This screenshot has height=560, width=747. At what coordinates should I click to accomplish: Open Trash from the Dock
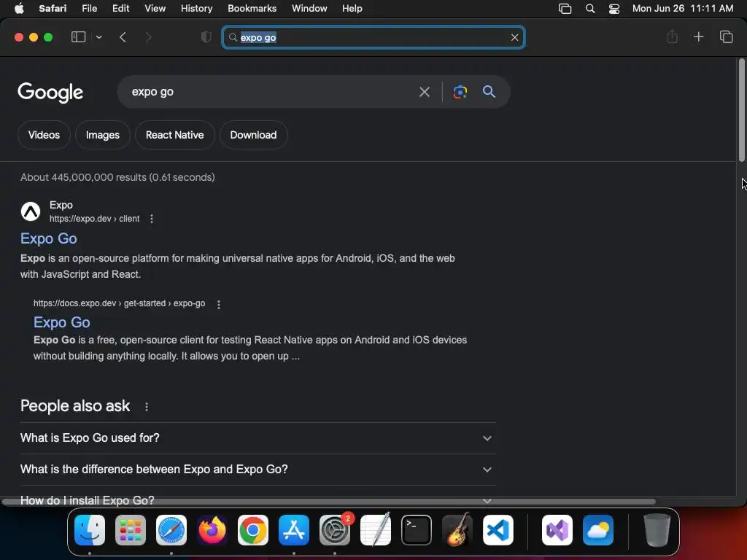coord(657,530)
